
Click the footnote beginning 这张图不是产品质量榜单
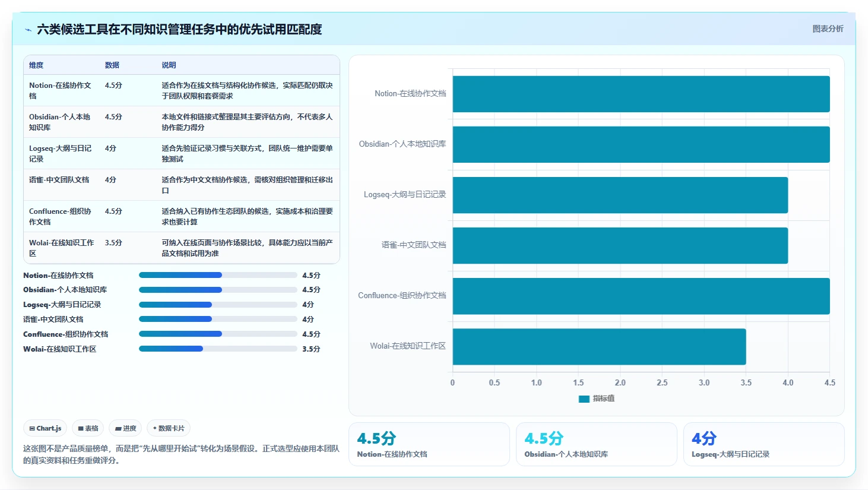[181, 454]
